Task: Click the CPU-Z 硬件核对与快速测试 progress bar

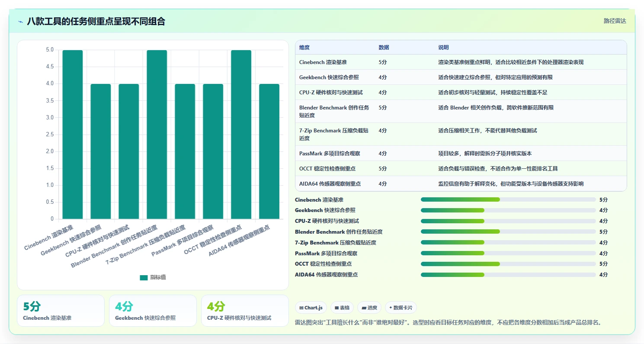Action: [508, 221]
